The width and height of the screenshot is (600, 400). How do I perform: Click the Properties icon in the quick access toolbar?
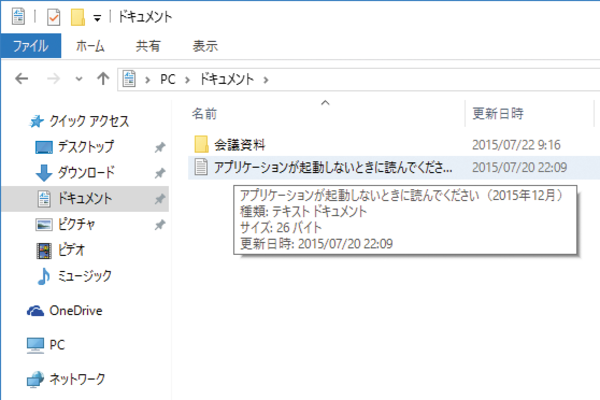pos(54,17)
